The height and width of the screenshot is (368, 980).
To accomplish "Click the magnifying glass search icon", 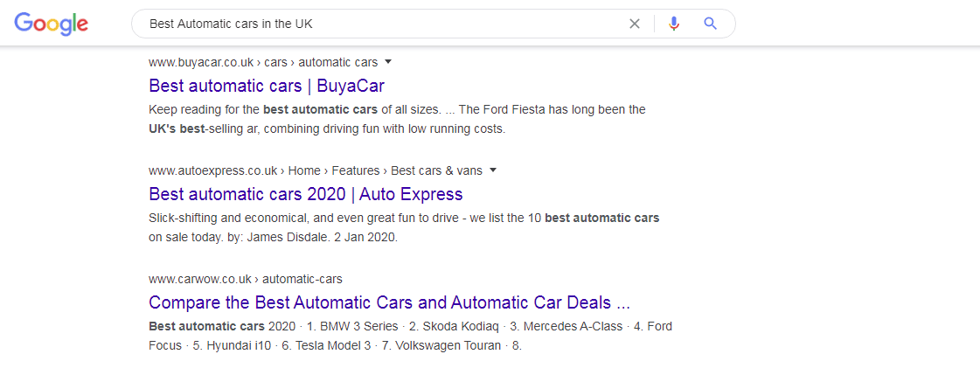I will coord(710,24).
